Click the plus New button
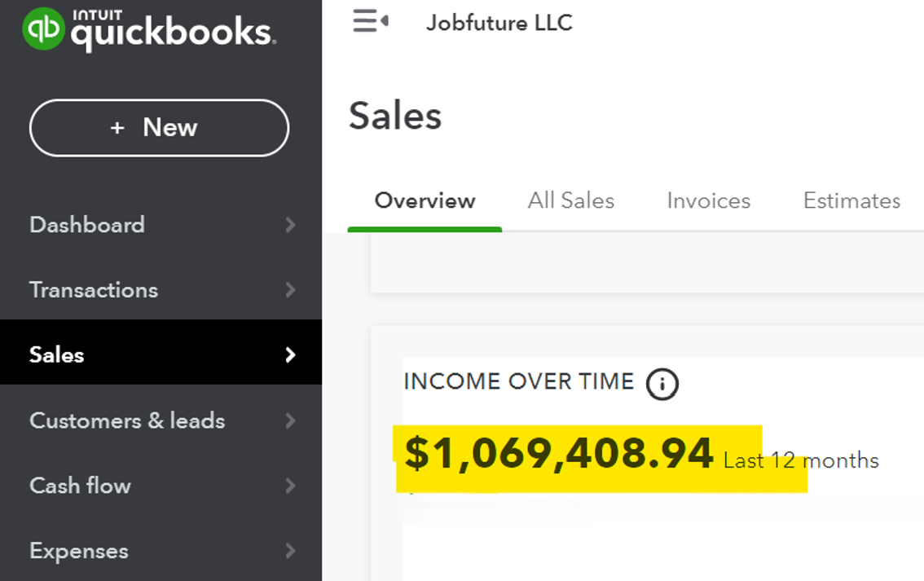 point(159,127)
